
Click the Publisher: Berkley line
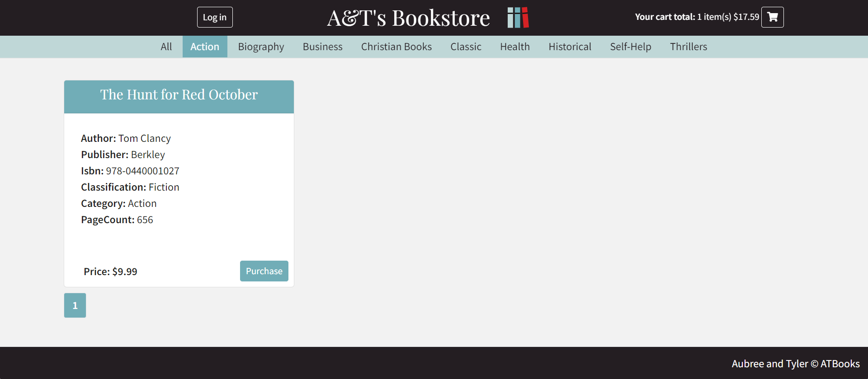coord(123,154)
